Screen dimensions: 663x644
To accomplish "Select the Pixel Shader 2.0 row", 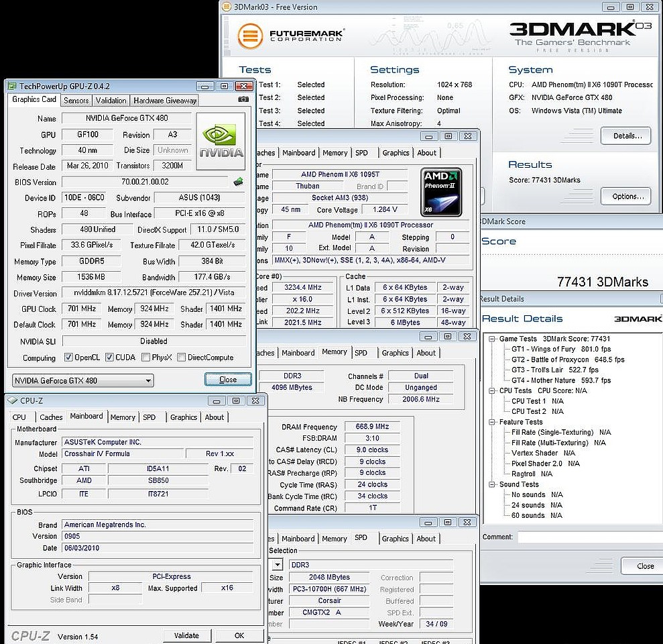I will click(x=545, y=464).
